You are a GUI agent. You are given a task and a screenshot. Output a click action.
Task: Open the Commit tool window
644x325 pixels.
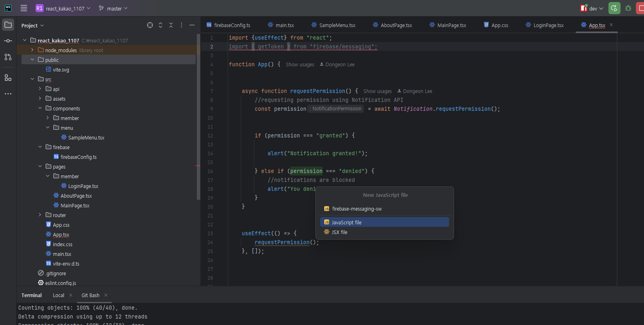8,41
